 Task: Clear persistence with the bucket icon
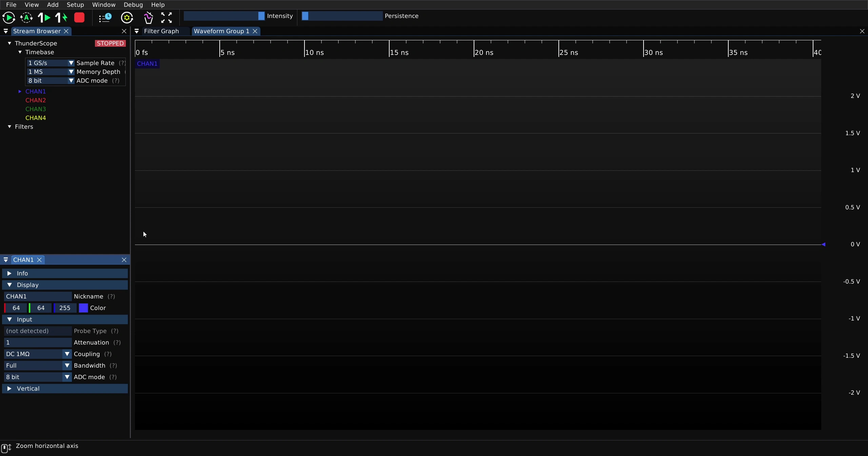149,18
